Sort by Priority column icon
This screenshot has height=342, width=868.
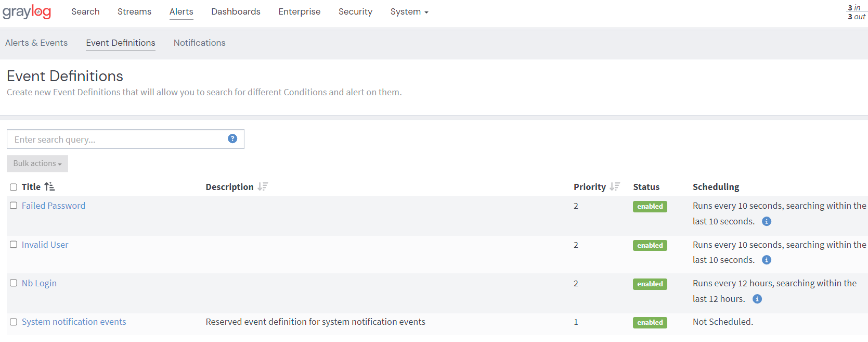615,187
